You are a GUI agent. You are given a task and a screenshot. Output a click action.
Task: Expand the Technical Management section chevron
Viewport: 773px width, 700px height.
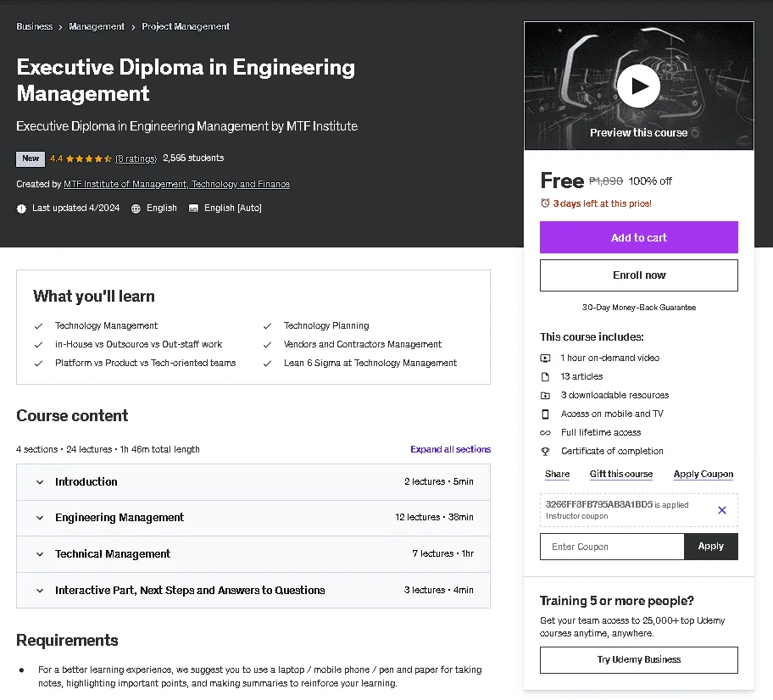coord(40,554)
